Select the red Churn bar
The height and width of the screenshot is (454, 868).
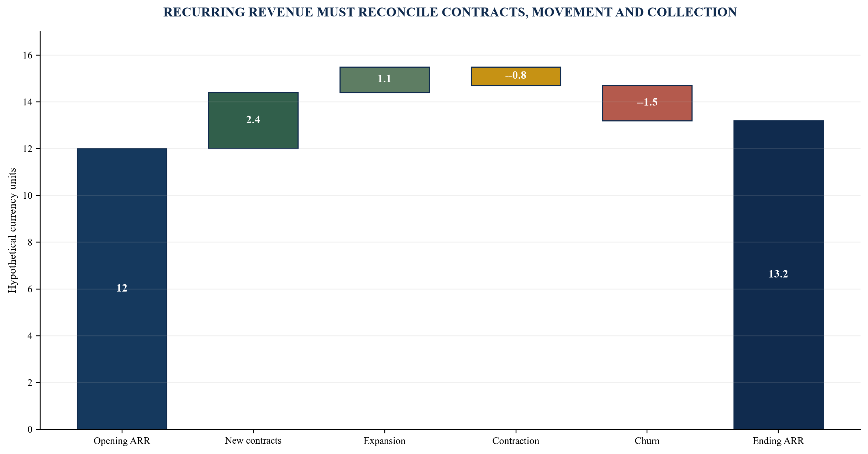(x=647, y=103)
